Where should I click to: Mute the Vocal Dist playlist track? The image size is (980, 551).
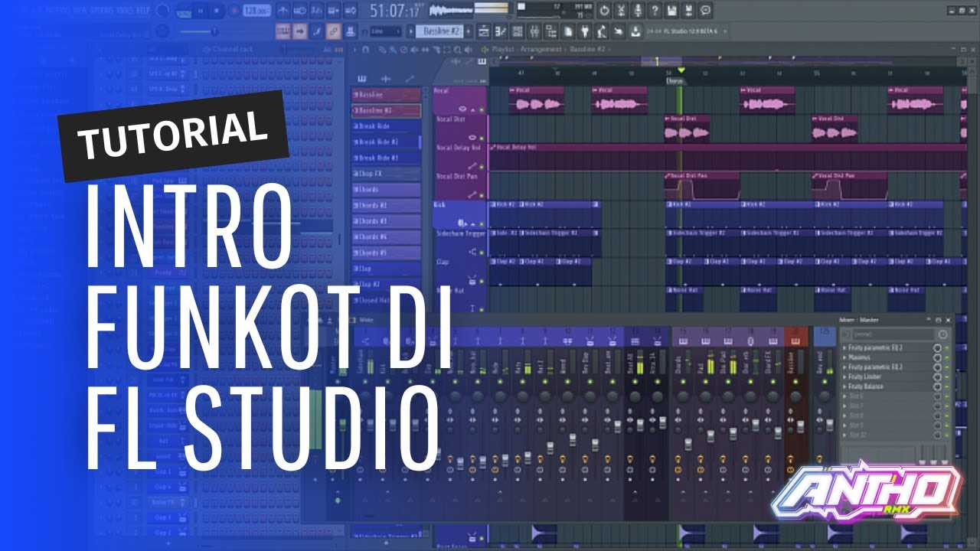click(x=482, y=138)
